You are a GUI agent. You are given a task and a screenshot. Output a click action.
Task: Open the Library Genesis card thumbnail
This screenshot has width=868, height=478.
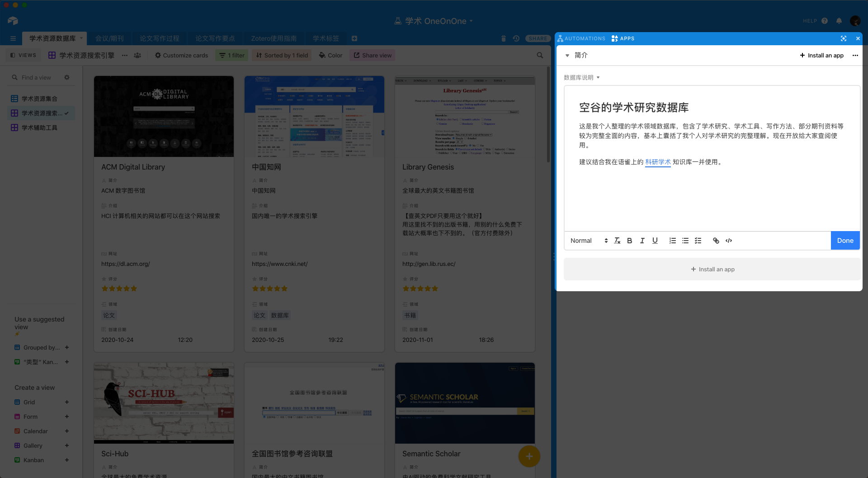[x=465, y=116]
